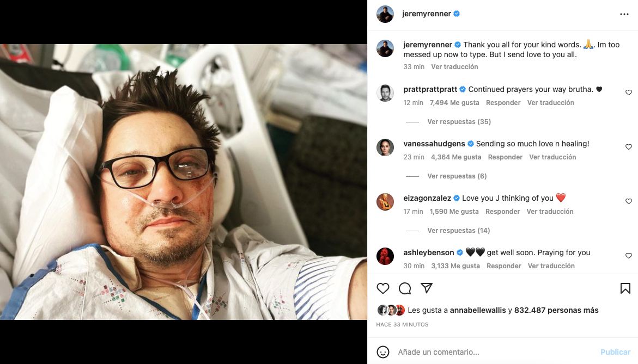638x364 pixels.
Task: Open the emoji picker smiley icon
Action: 383,352
